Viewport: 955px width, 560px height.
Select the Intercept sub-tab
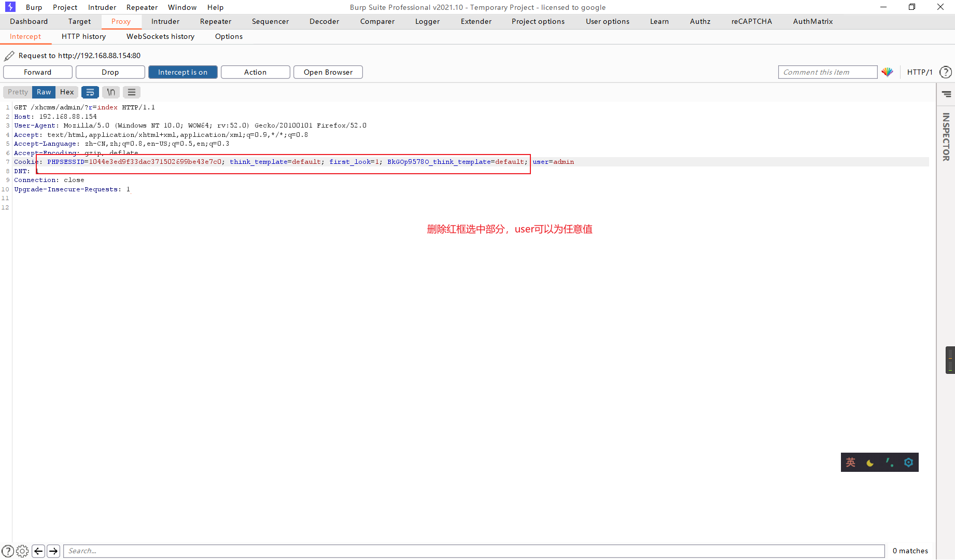pos(25,36)
